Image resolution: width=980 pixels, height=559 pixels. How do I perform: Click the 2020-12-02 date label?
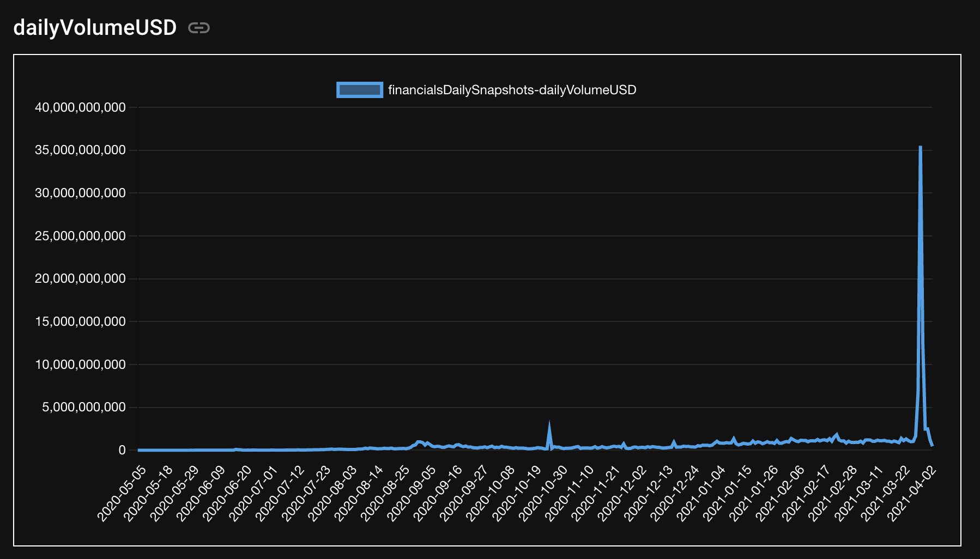coord(622,493)
